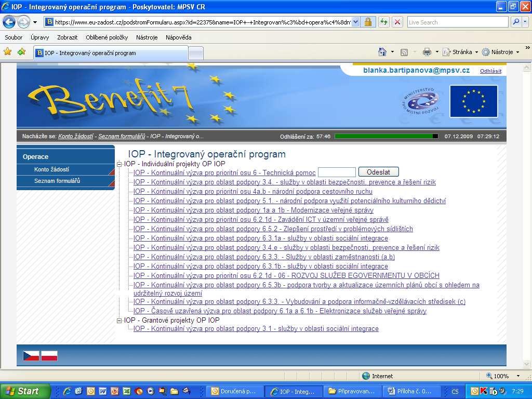Viewport: 532px width, 399px height.
Task: Switch language with the Polish flag icon
Action: point(49,356)
